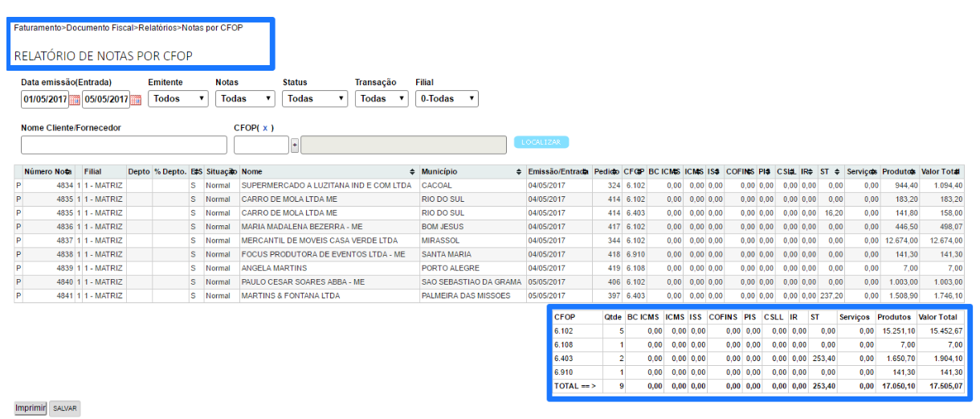Click the small add button beside CFOP field
980x419 pixels.
click(x=295, y=145)
